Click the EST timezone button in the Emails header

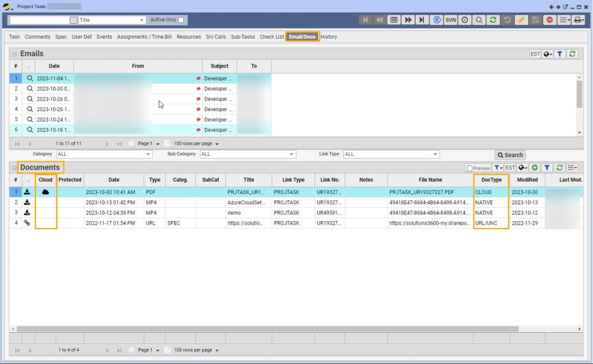(535, 54)
